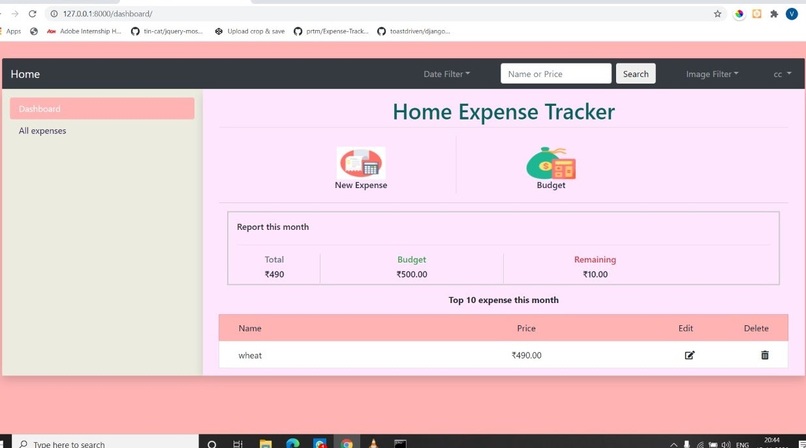Show hidden system tray icons
This screenshot has width=806, height=448.
(x=673, y=444)
